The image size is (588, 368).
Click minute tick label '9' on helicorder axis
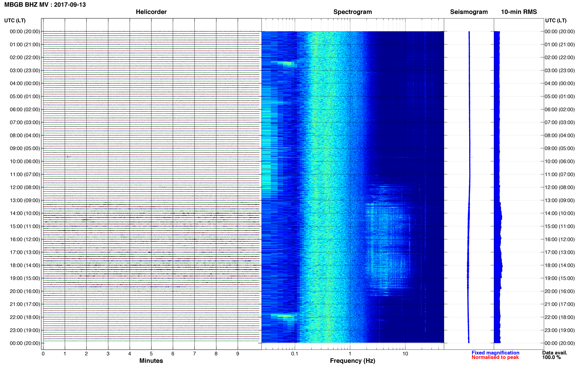[238, 354]
